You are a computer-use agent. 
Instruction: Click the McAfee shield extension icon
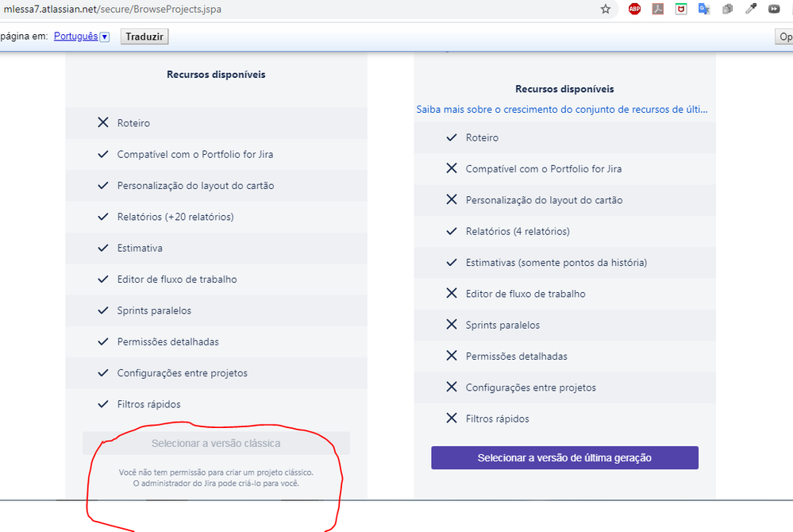(681, 9)
